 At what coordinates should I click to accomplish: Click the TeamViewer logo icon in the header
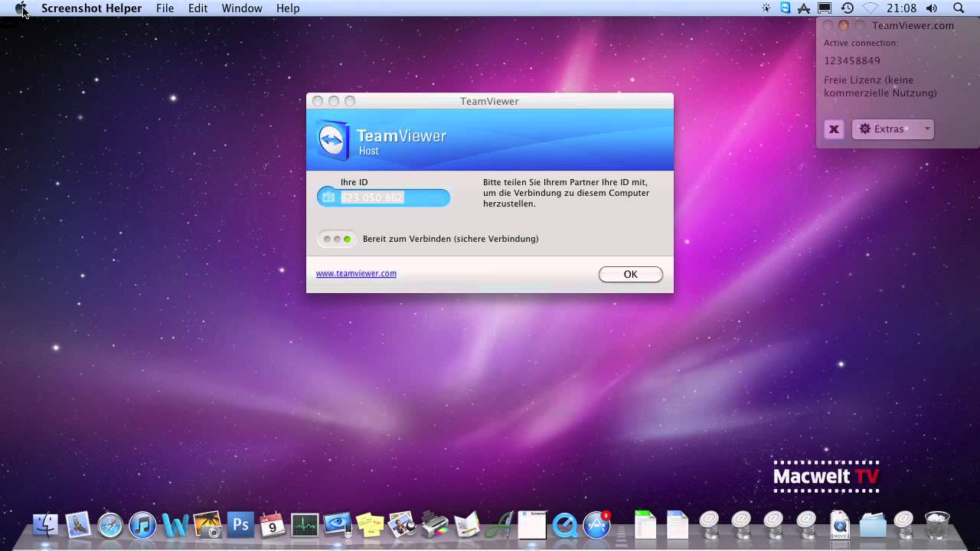333,141
